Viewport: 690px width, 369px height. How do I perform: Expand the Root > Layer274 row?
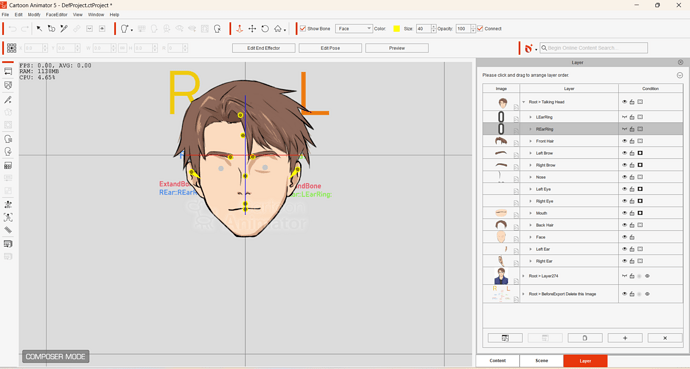(524, 276)
